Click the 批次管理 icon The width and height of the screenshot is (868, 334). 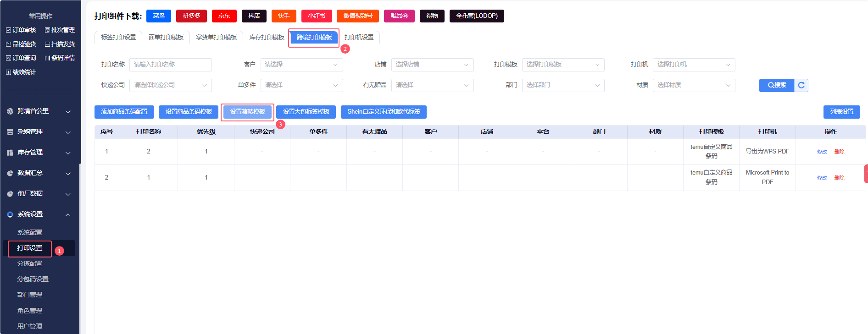pyautogui.click(x=47, y=30)
